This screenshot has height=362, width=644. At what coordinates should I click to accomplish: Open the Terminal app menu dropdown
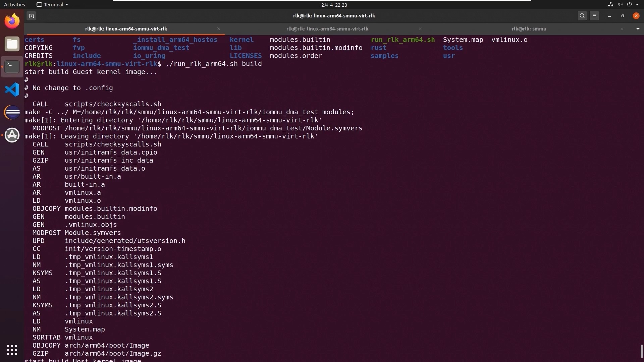tap(52, 4)
